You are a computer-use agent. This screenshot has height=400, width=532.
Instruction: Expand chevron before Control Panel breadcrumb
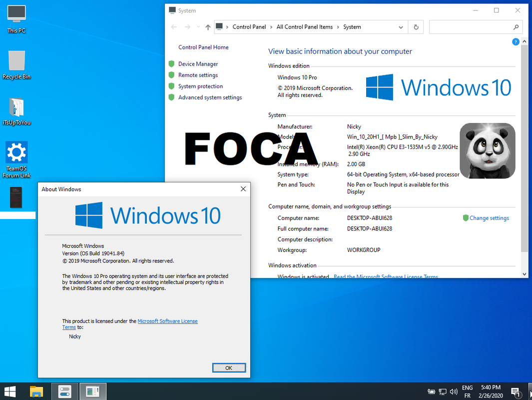click(227, 27)
